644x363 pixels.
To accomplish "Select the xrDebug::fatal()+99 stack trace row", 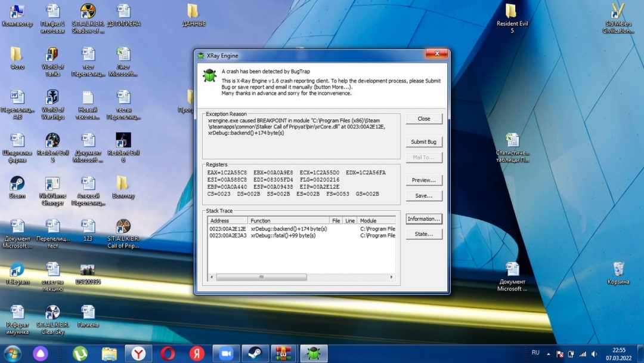I will pyautogui.click(x=302, y=236).
